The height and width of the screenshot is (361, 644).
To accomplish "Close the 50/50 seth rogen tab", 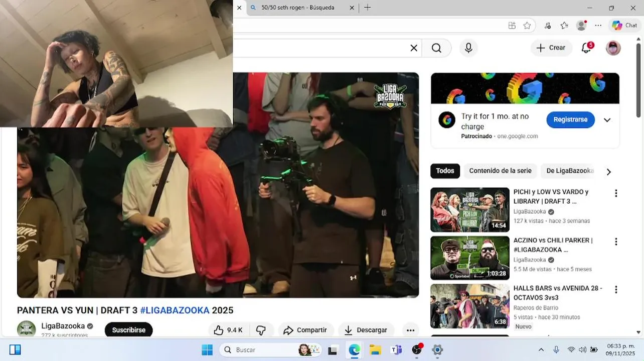I will (x=352, y=8).
